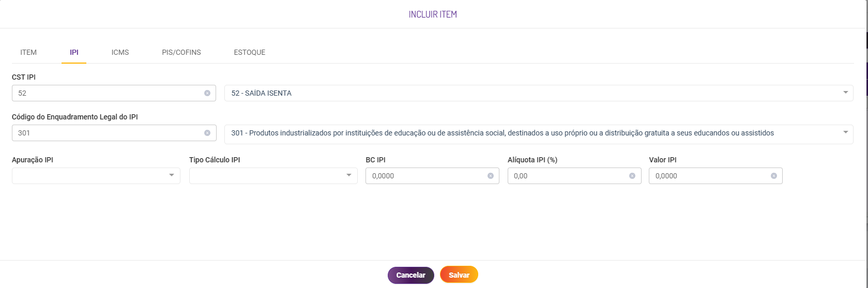This screenshot has height=288, width=868.
Task: Switch to the ITEM tab
Action: 28,52
